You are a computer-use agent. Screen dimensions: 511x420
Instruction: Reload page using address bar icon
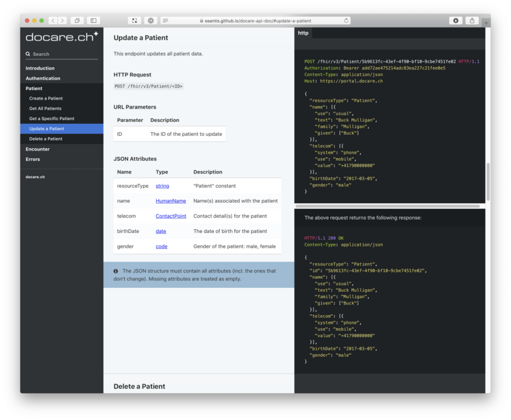[x=346, y=20]
